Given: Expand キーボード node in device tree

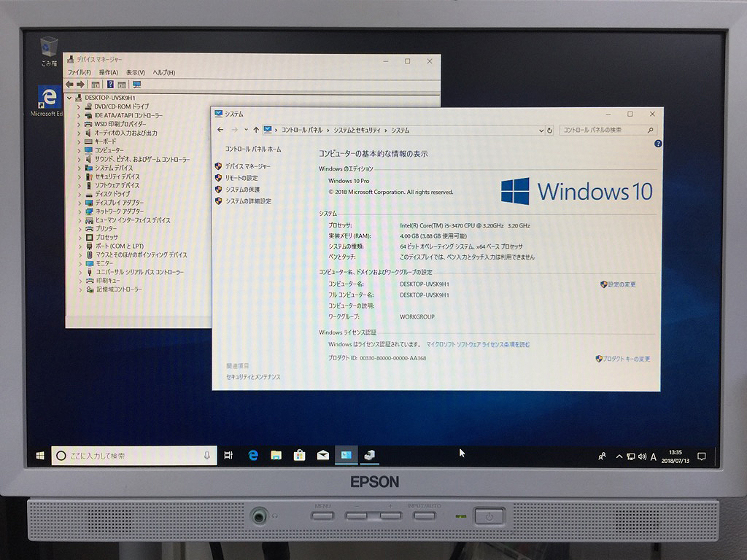Looking at the screenshot, I should pyautogui.click(x=79, y=141).
